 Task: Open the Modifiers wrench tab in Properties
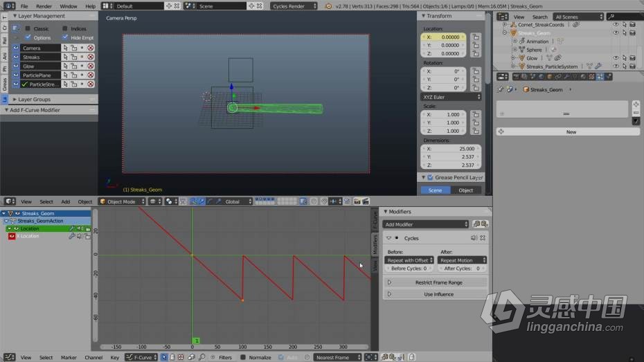pos(566,77)
